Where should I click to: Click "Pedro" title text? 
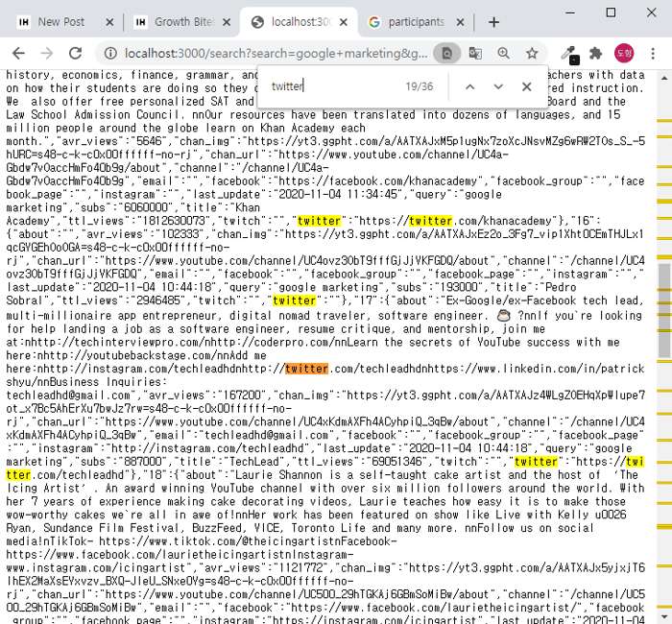click(560, 287)
